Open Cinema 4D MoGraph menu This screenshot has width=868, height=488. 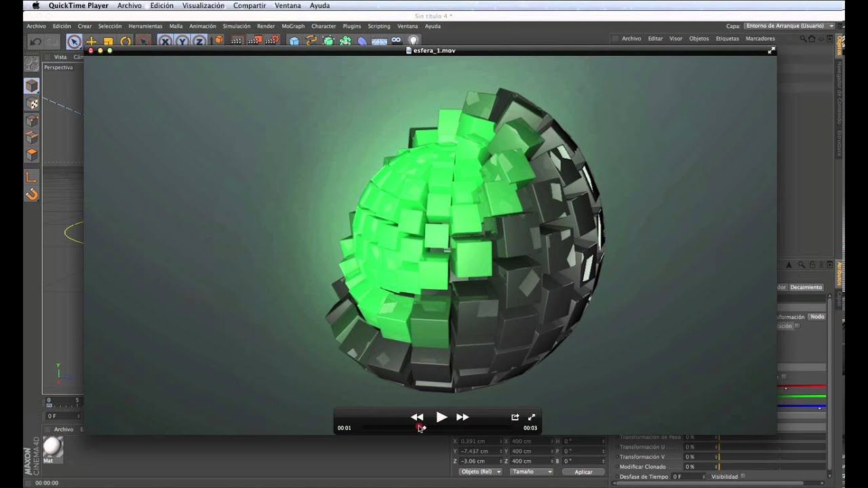pos(293,26)
